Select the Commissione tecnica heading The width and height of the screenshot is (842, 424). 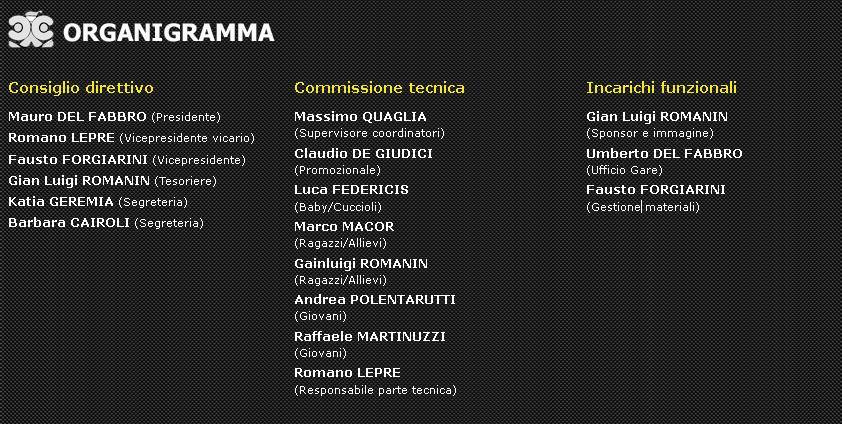[379, 88]
